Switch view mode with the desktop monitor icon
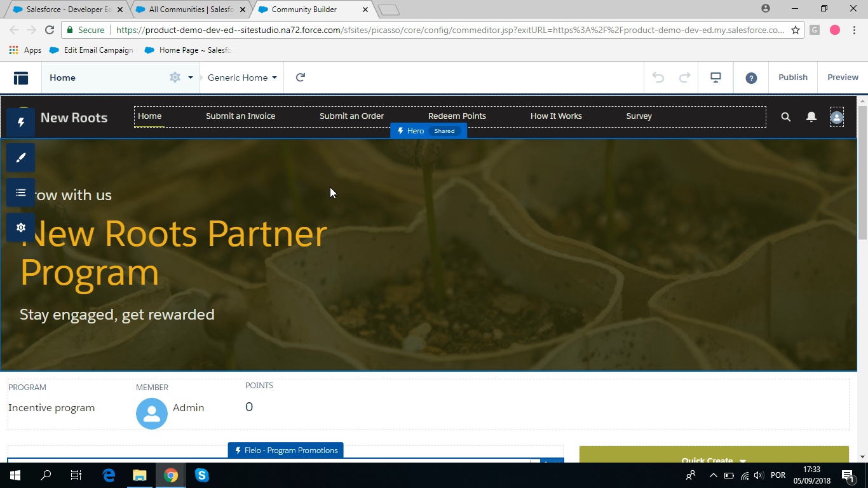 tap(715, 78)
